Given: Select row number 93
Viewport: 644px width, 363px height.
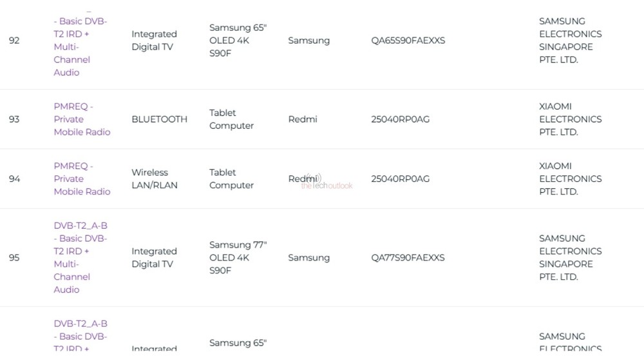Looking at the screenshot, I should pyautogui.click(x=14, y=119).
